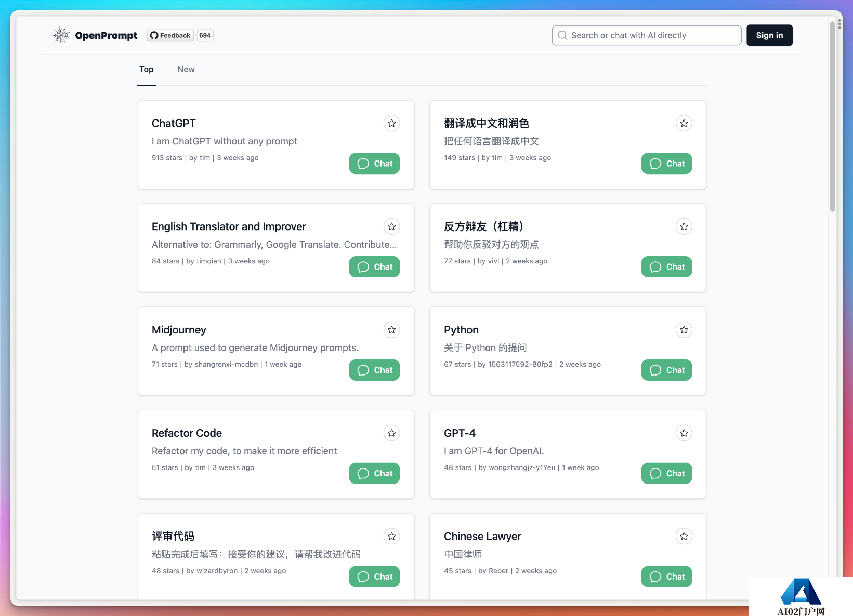The width and height of the screenshot is (853, 616).
Task: Switch to the Top tab
Action: tap(147, 70)
